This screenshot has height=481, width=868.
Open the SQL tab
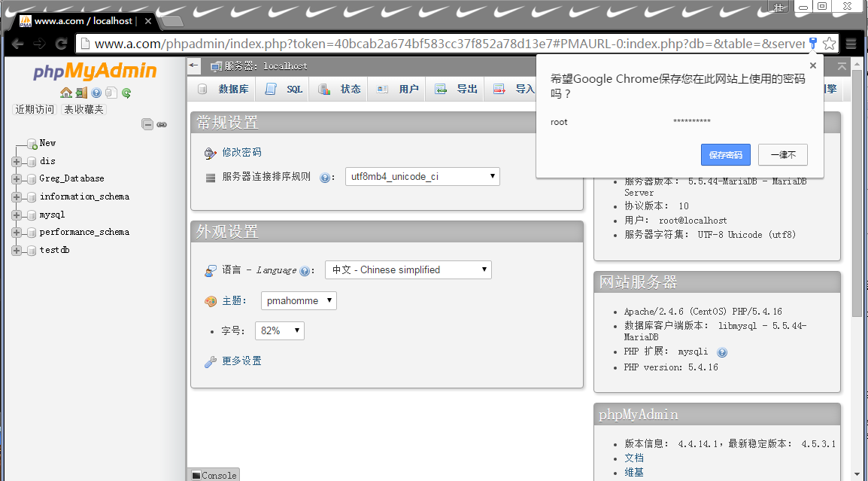[284, 90]
